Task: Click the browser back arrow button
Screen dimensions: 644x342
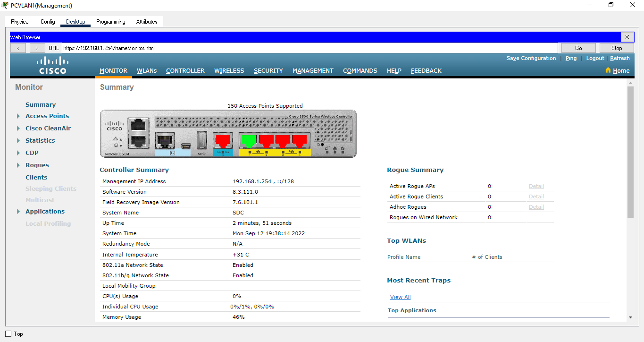Action: [x=18, y=48]
